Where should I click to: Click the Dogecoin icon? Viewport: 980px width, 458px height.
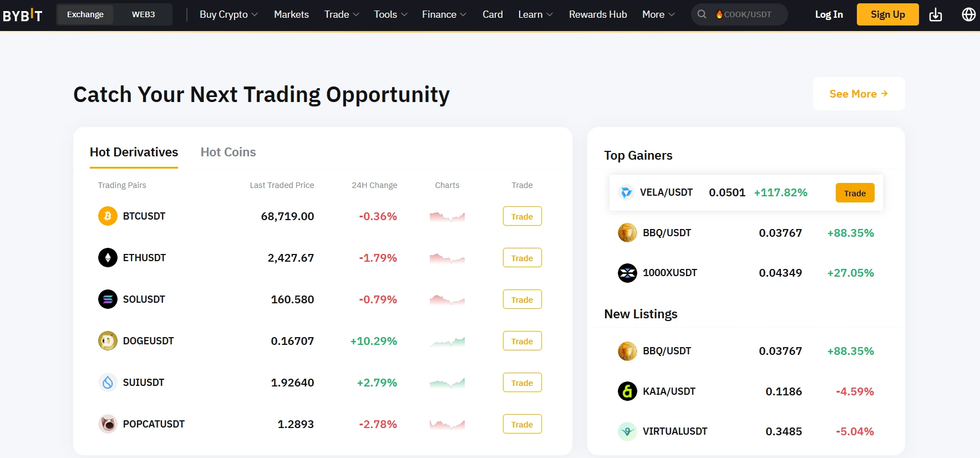[x=108, y=341]
